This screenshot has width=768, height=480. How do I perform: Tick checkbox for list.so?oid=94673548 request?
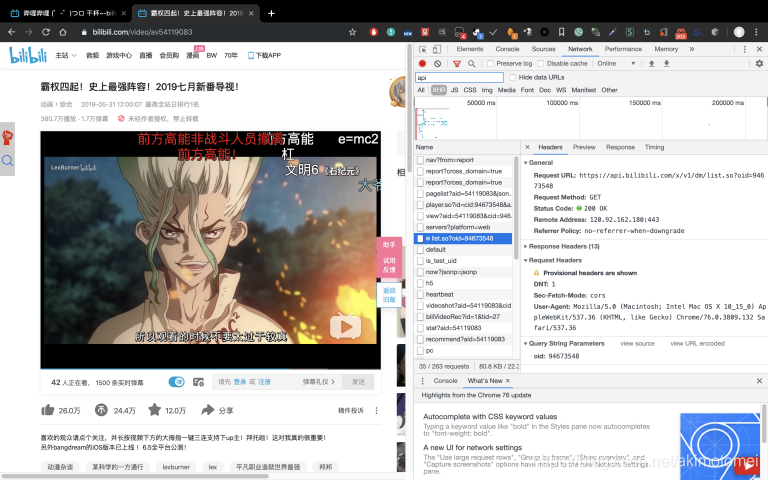[x=420, y=239]
